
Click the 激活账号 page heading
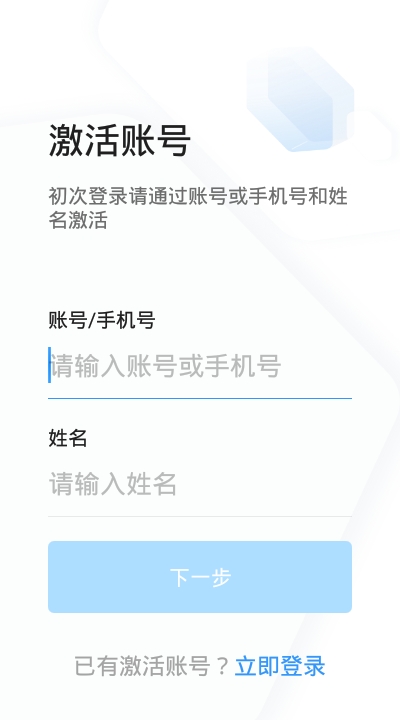coord(119,140)
